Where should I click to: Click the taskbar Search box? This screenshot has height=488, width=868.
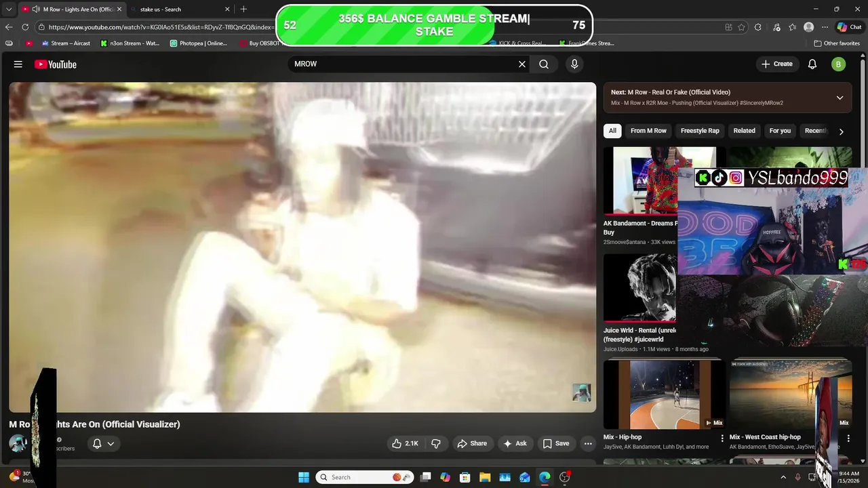pos(366,477)
